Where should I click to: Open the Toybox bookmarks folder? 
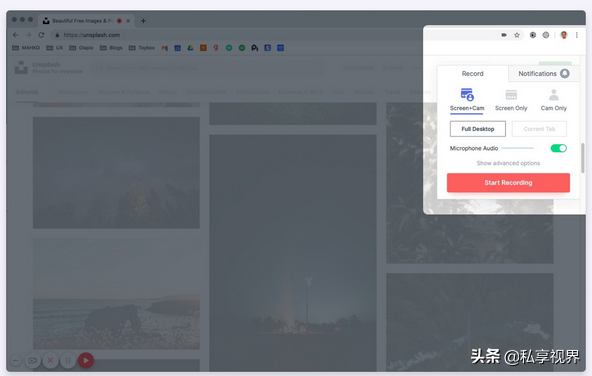coord(142,48)
